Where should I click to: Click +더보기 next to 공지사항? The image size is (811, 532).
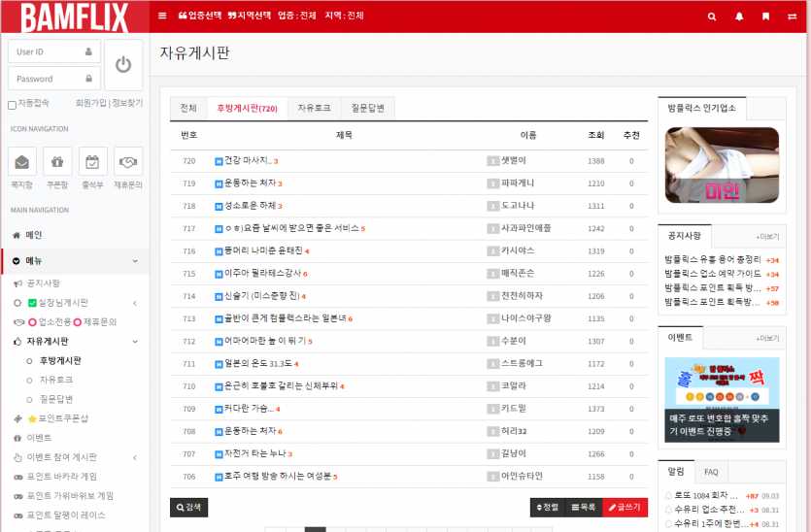point(767,237)
